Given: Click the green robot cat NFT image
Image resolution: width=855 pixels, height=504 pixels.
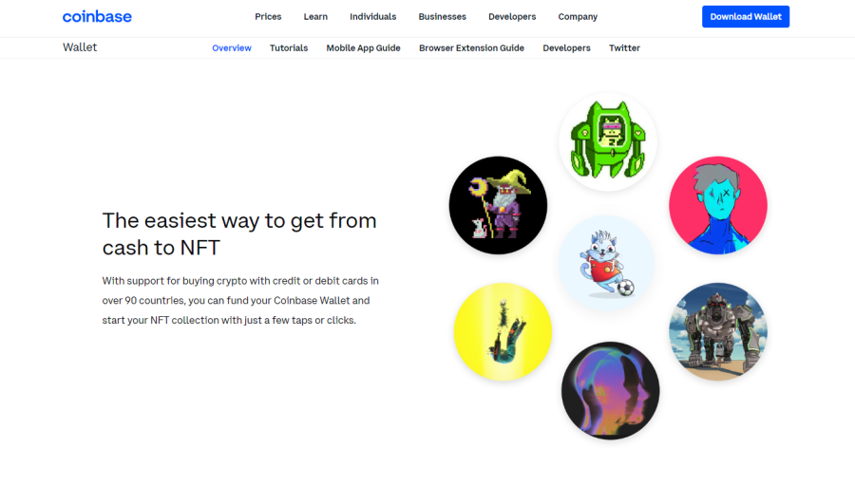Looking at the screenshot, I should (607, 141).
